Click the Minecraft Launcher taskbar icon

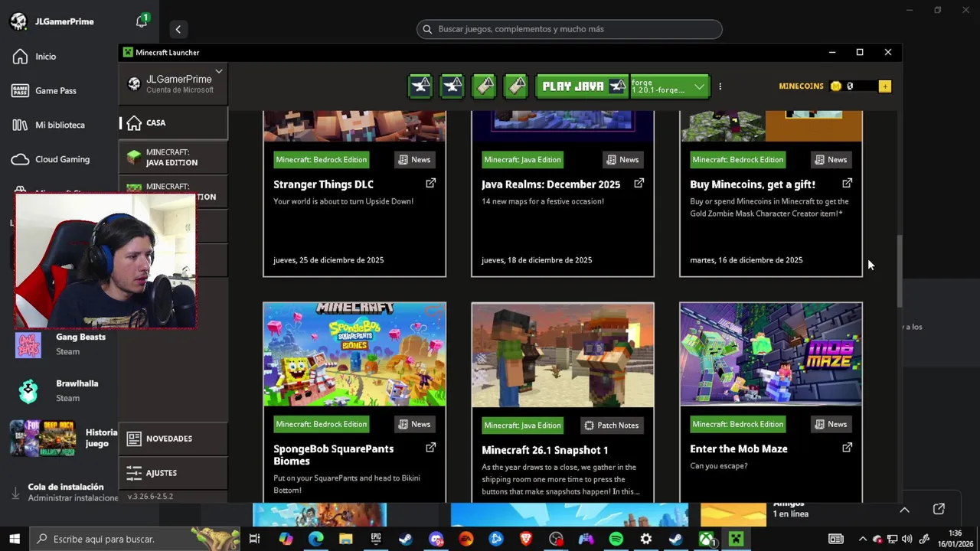(x=736, y=539)
